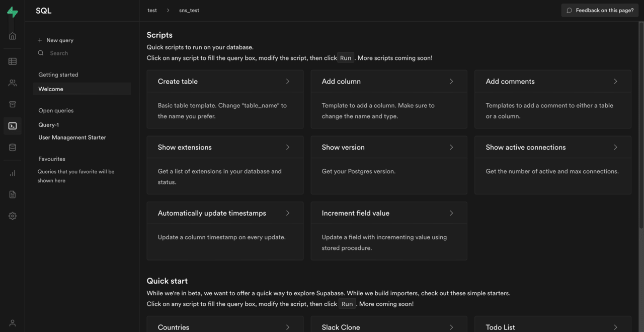The image size is (644, 332).
Task: Open the Home icon in sidebar
Action: tap(13, 36)
